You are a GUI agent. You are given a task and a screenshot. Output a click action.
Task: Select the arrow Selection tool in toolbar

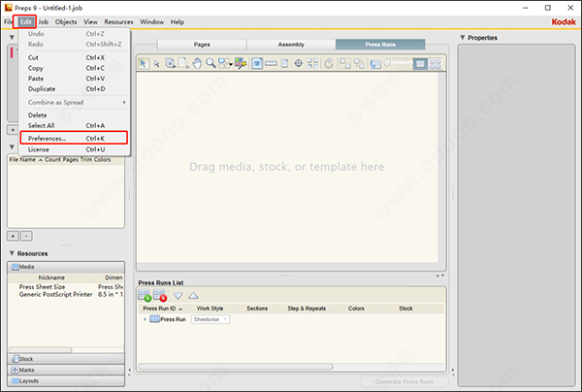[144, 63]
